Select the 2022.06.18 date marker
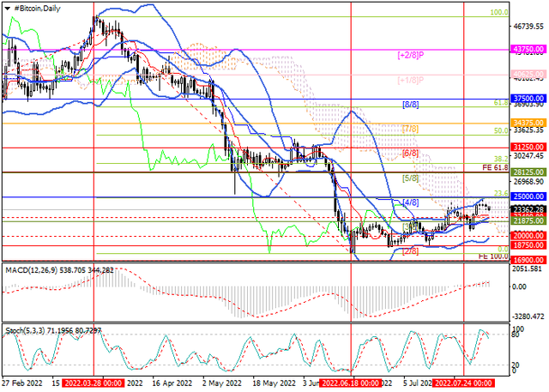Image resolution: width=549 pixels, height=392 pixels. tap(351, 384)
